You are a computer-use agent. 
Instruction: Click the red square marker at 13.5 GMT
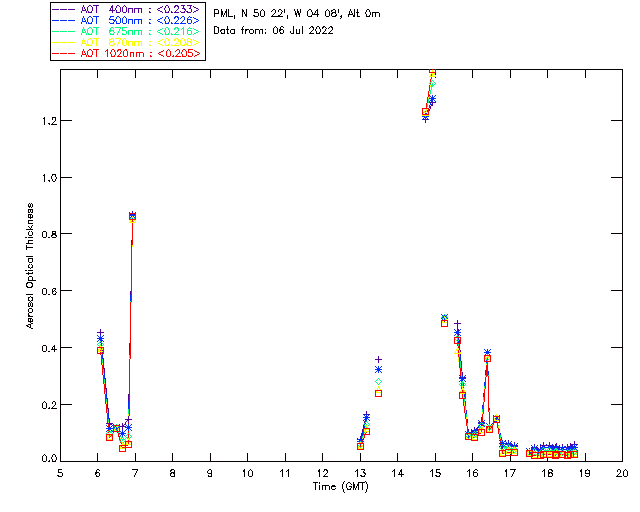click(378, 393)
